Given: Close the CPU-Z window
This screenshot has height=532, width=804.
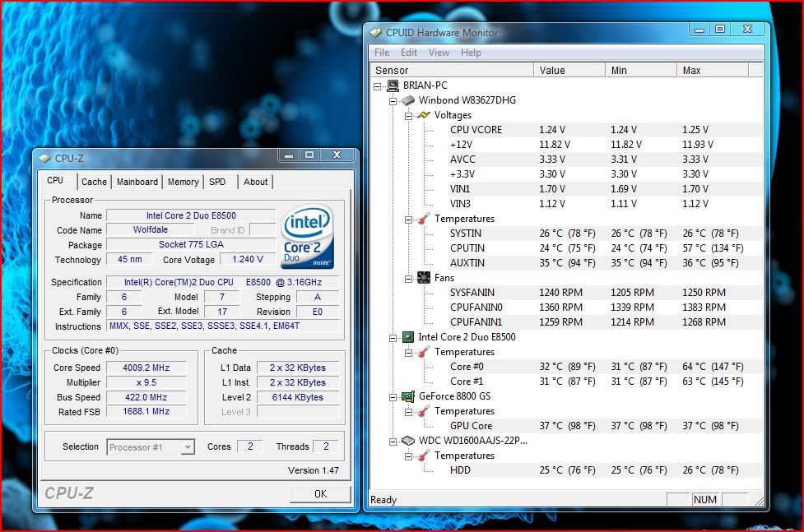Looking at the screenshot, I should pyautogui.click(x=337, y=155).
